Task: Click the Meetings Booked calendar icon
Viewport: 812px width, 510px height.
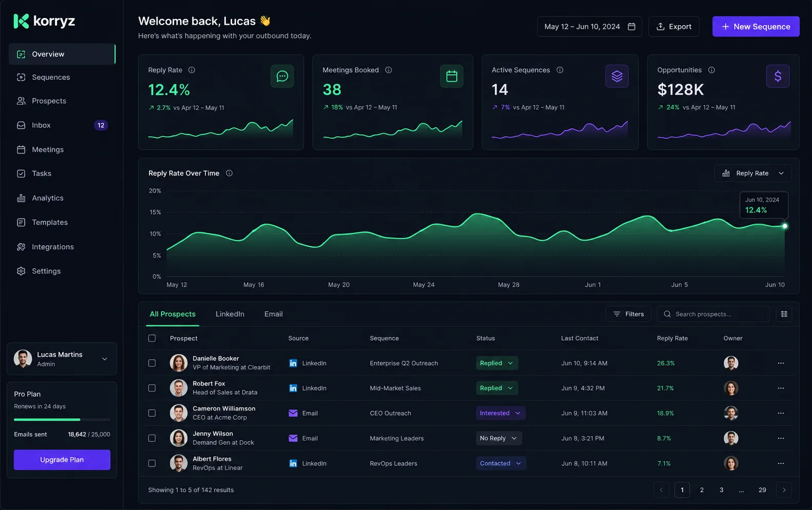Action: tap(452, 76)
